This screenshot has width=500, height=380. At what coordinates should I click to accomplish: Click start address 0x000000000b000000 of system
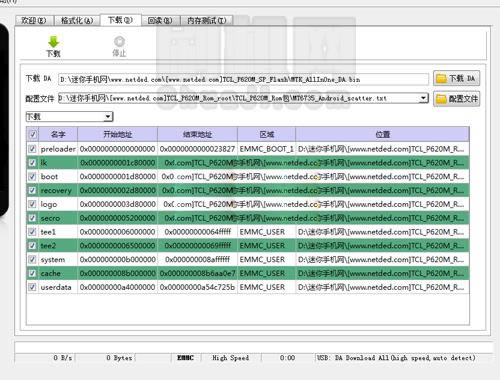(x=117, y=259)
